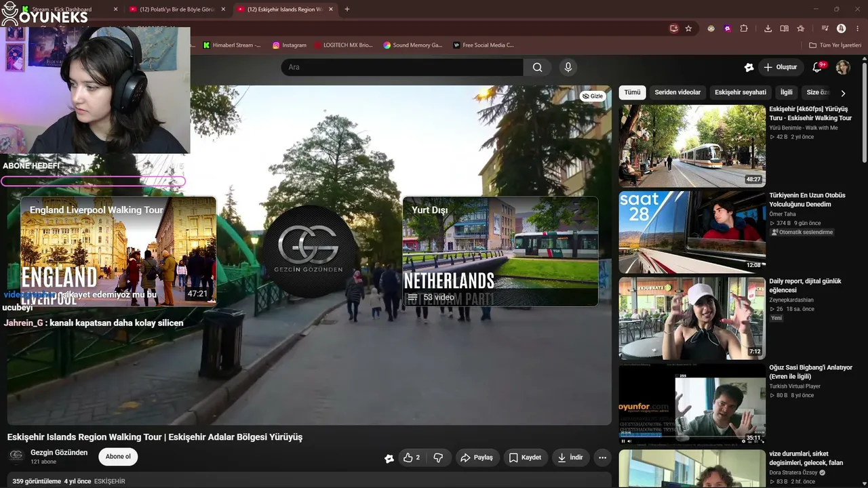
Task: Download the video with İndir
Action: pos(570,457)
